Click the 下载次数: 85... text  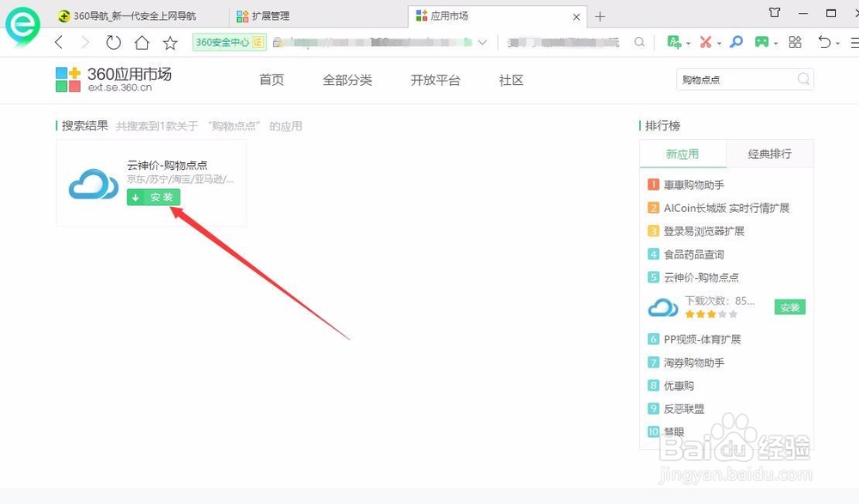coord(720,301)
